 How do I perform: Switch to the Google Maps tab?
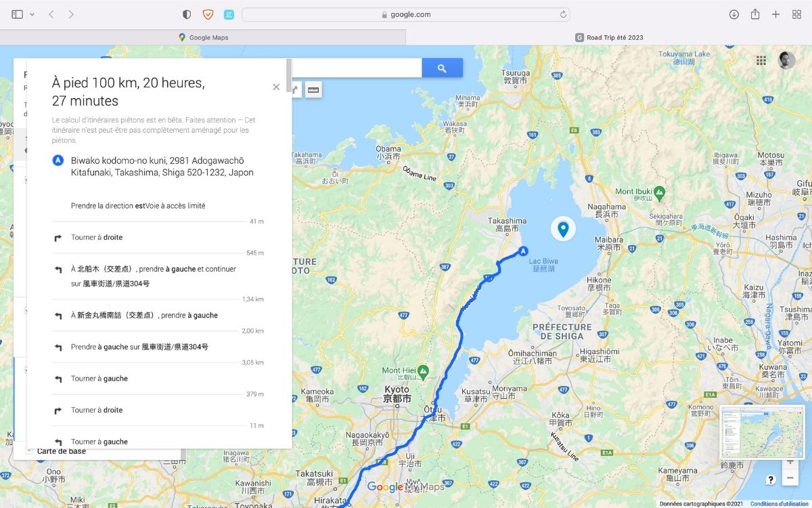pos(203,37)
